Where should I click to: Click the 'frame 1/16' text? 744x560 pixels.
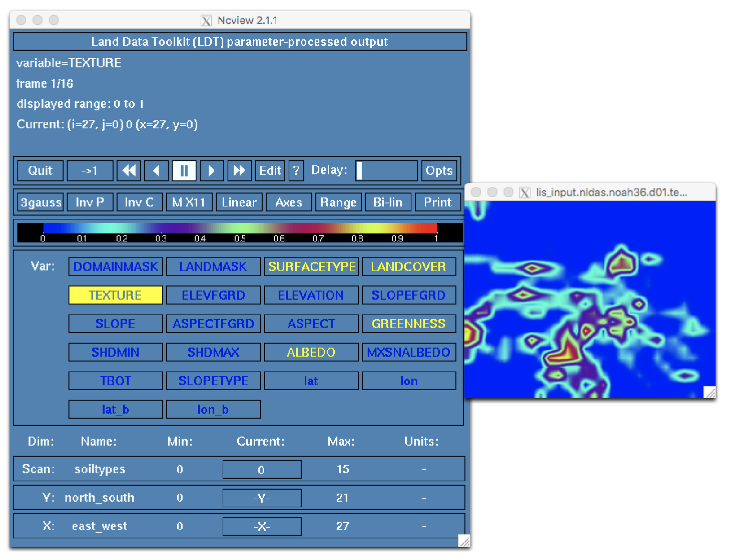[44, 83]
